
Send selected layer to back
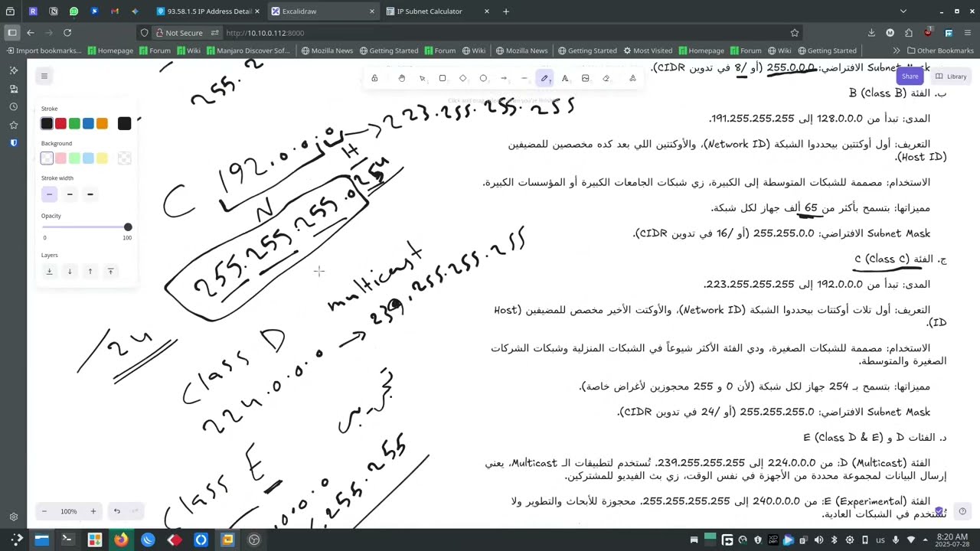click(x=49, y=271)
